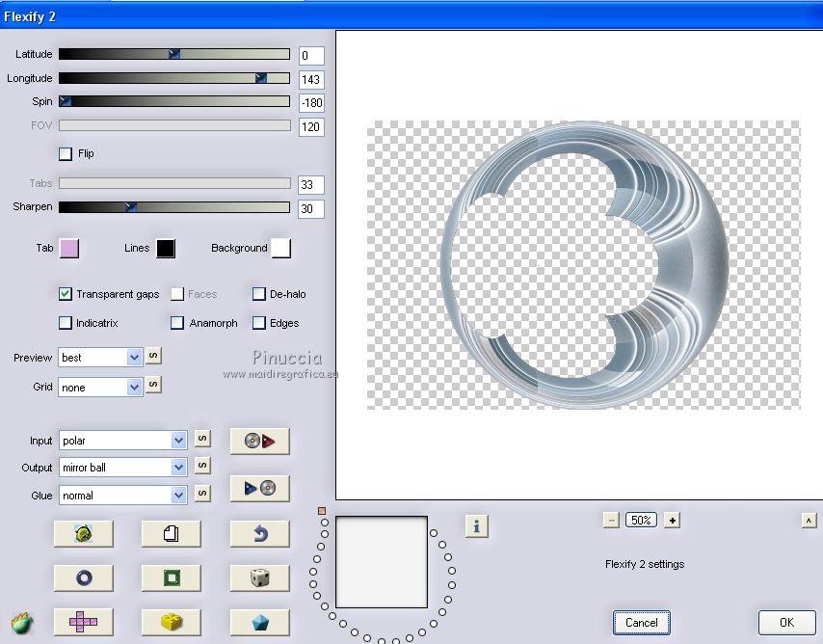This screenshot has height=644, width=823.
Task: Click the Longitude value field 143
Action: click(x=311, y=80)
